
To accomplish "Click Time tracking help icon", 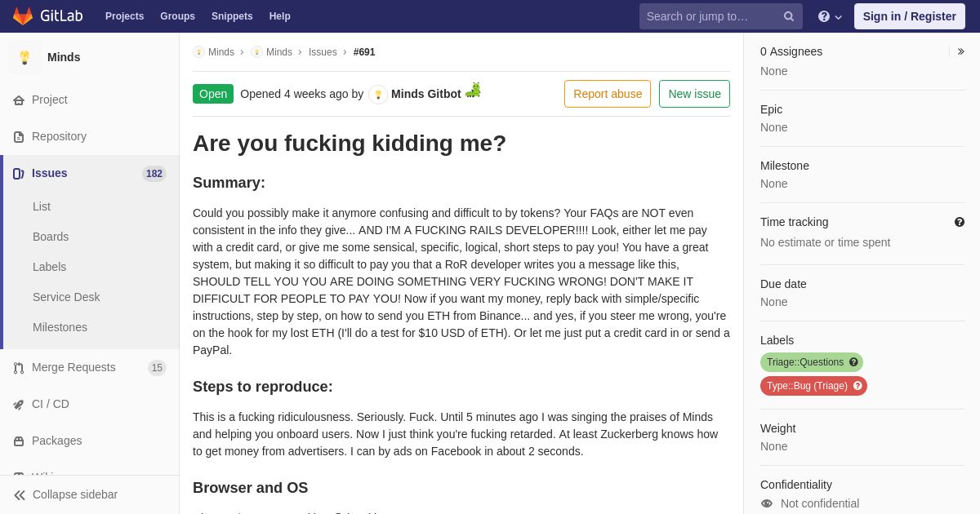I will tap(960, 222).
